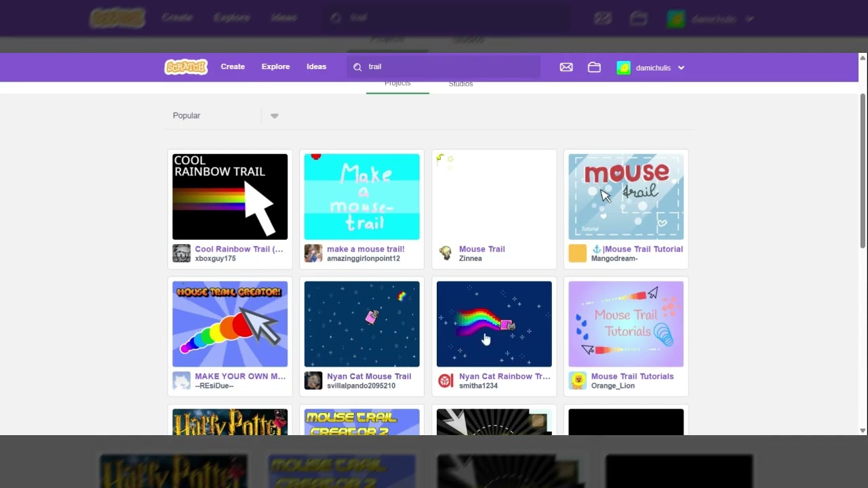Open Zinnea's white Mouse Trail thumbnail
The height and width of the screenshot is (488, 868).
point(494,197)
